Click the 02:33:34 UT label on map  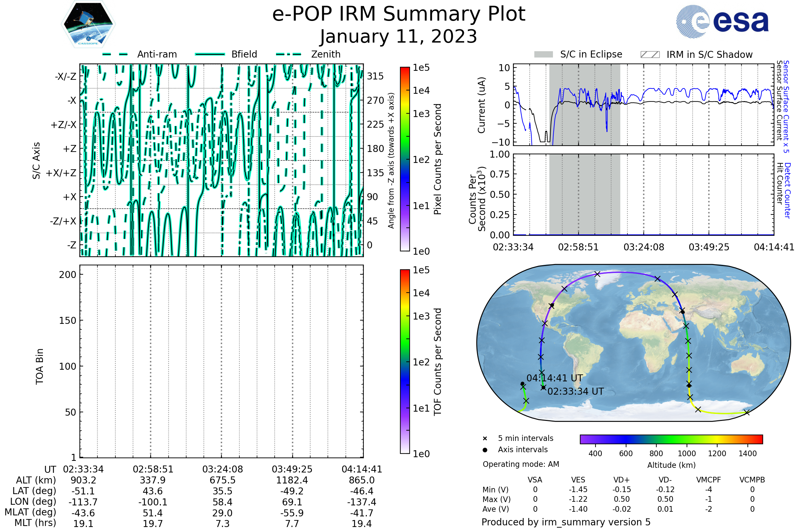point(576,392)
